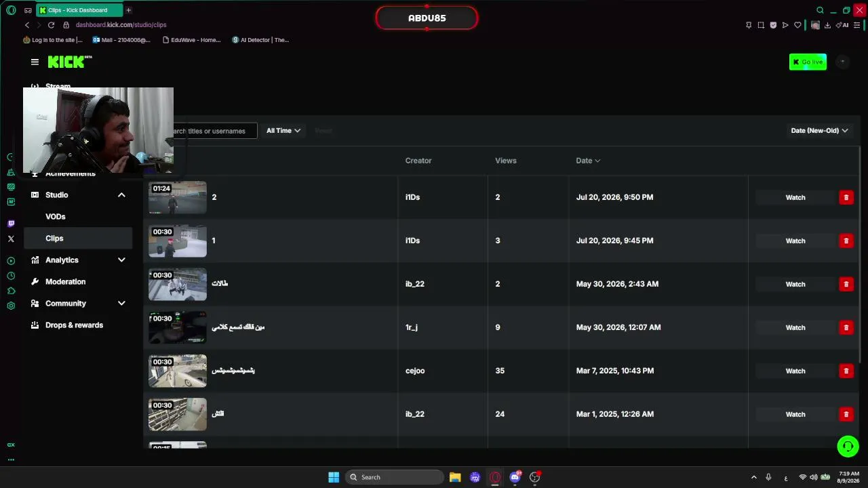Open the Date (New-Old) sort dropdown
Screen dimensions: 868x488
(x=819, y=131)
